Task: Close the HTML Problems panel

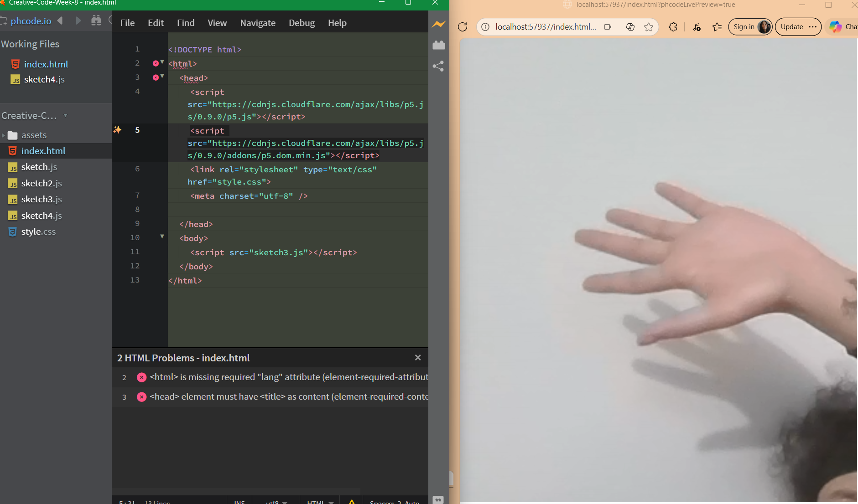Action: click(417, 358)
